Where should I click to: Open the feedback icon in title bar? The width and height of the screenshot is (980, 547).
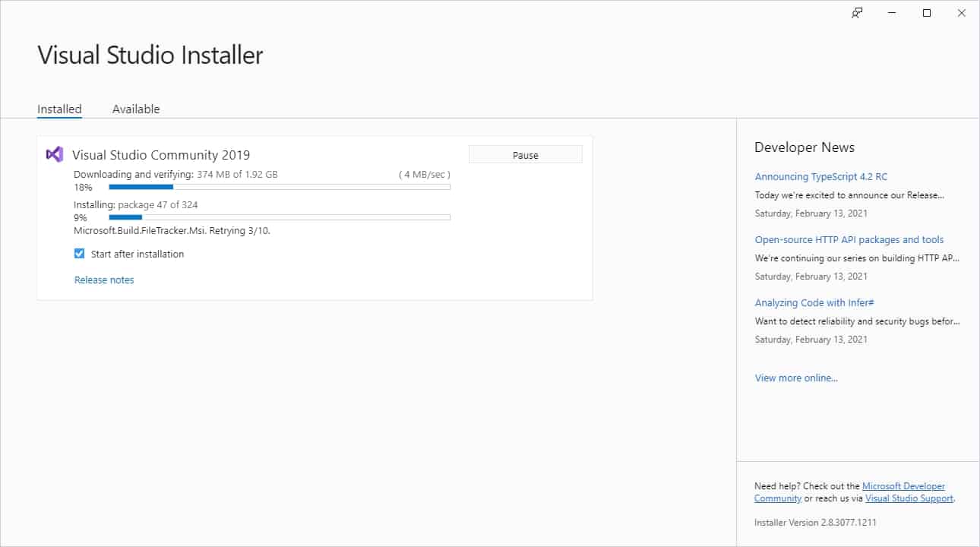point(857,13)
